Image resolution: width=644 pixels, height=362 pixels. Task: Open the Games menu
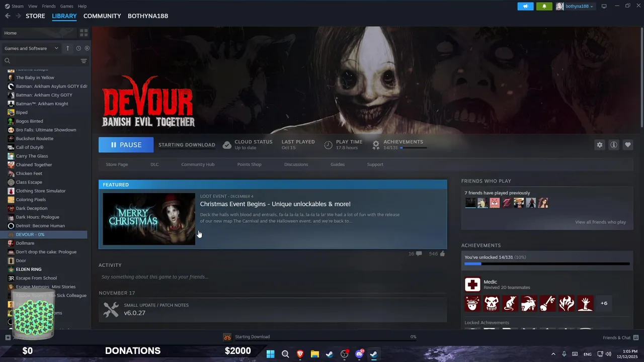[x=66, y=6]
